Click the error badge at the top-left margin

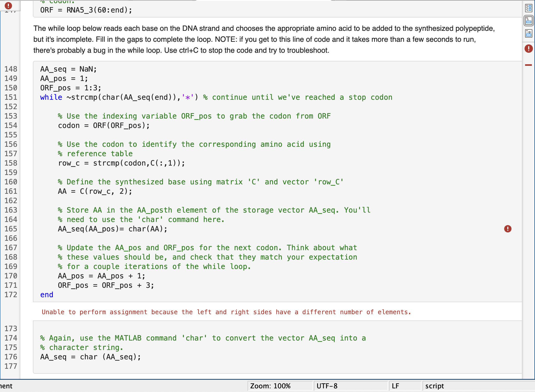(x=8, y=5)
